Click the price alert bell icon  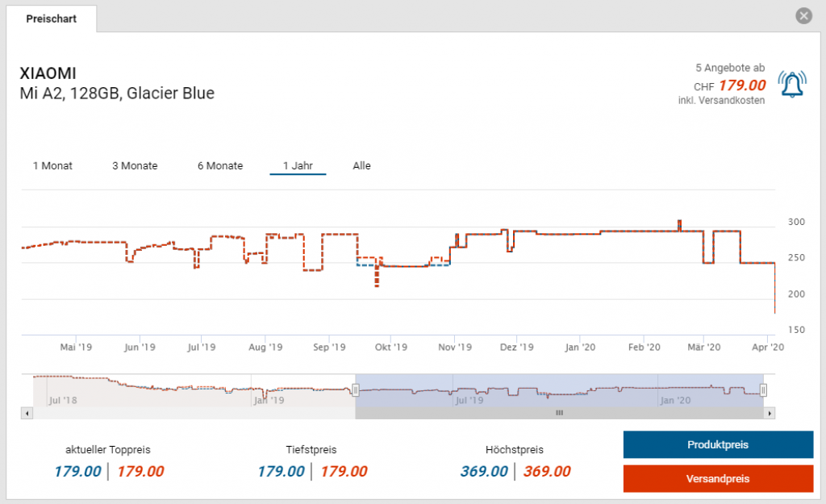coord(791,84)
